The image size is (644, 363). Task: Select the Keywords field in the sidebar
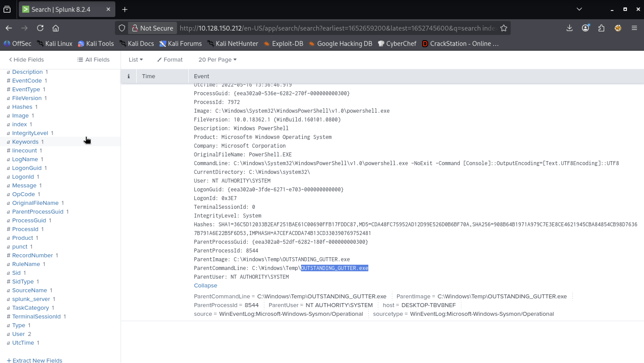pos(25,142)
